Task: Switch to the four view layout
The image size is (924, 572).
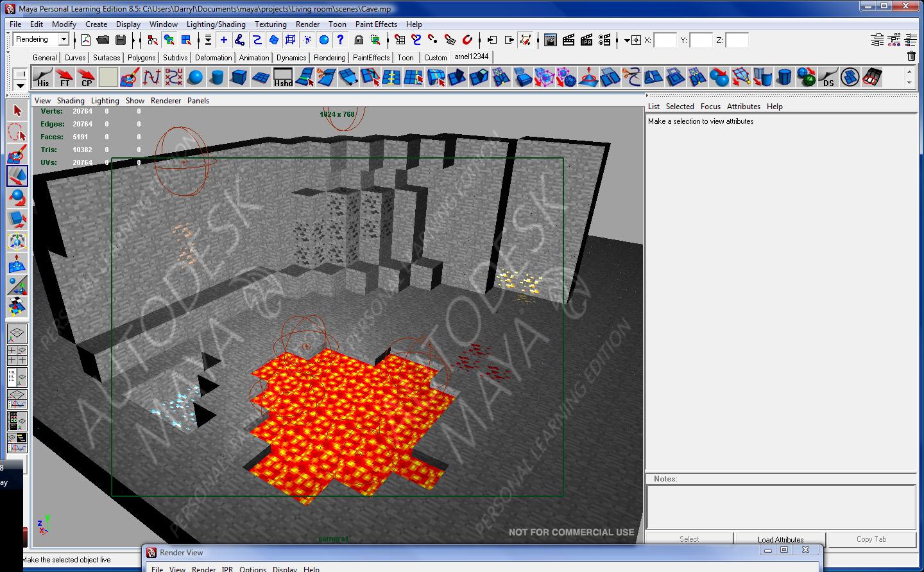Action: coord(17,356)
